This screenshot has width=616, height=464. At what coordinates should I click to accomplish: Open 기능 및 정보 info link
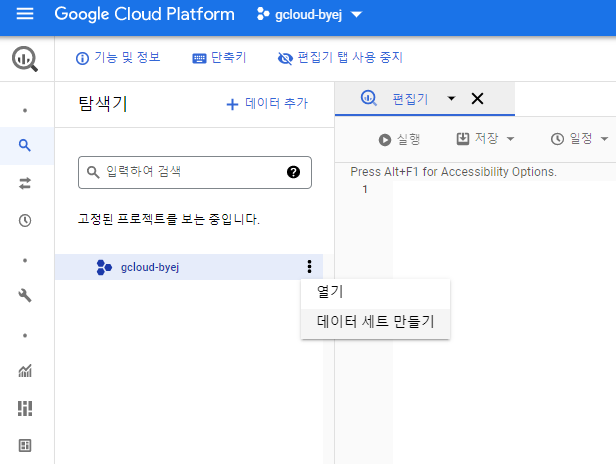(118, 58)
